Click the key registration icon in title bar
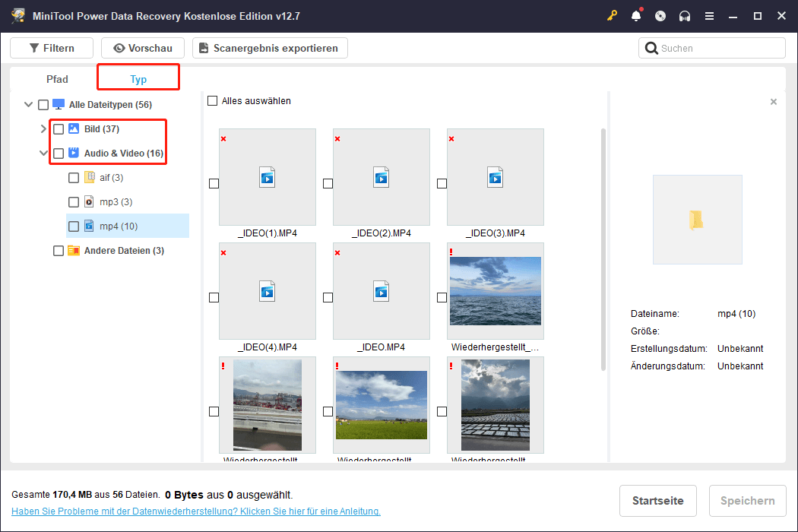The width and height of the screenshot is (798, 532). (613, 15)
